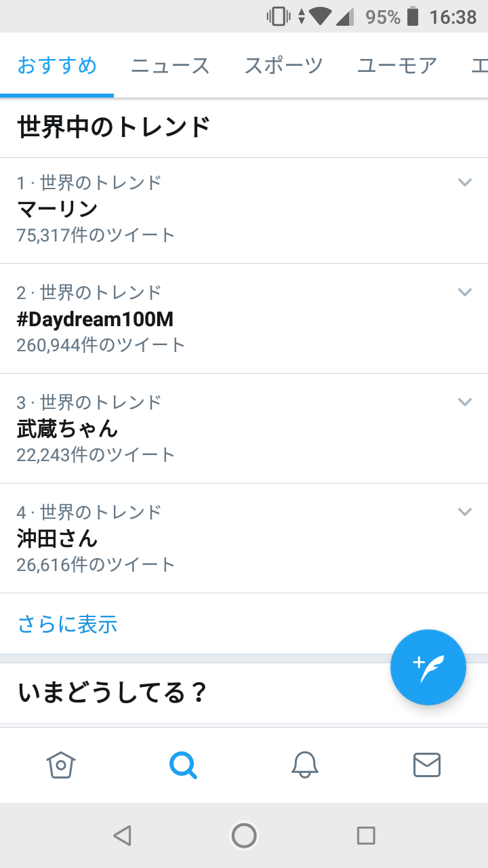Switch to the スポーツ tab
Image resolution: width=488 pixels, height=868 pixels.
tap(283, 66)
